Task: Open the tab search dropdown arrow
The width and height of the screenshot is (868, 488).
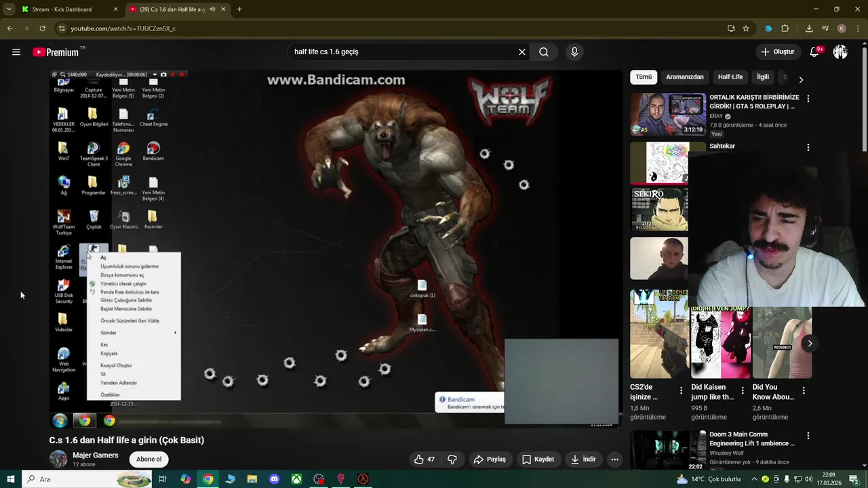Action: coord(9,9)
